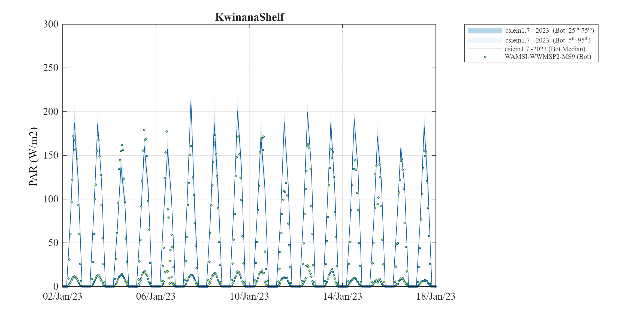Click the 14/Jan/23 x-axis tick label
Image resolution: width=644 pixels, height=322 pixels.
pos(342,296)
